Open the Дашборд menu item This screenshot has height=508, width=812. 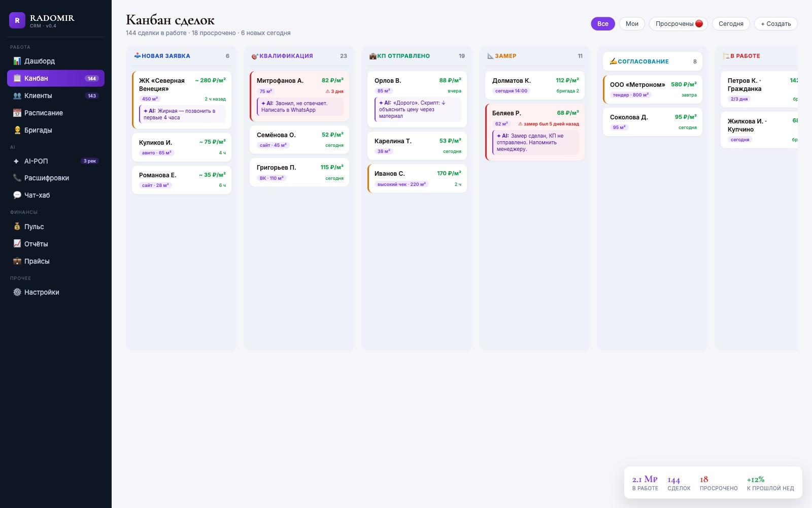(56, 61)
